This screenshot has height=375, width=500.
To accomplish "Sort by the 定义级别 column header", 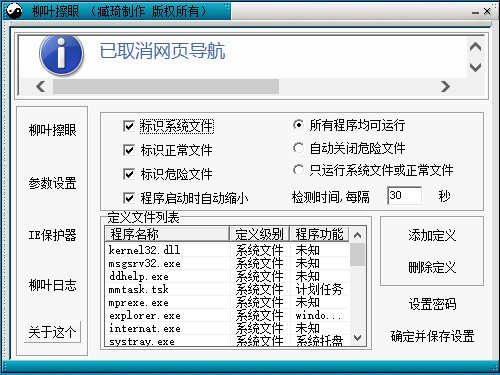I will click(x=259, y=234).
